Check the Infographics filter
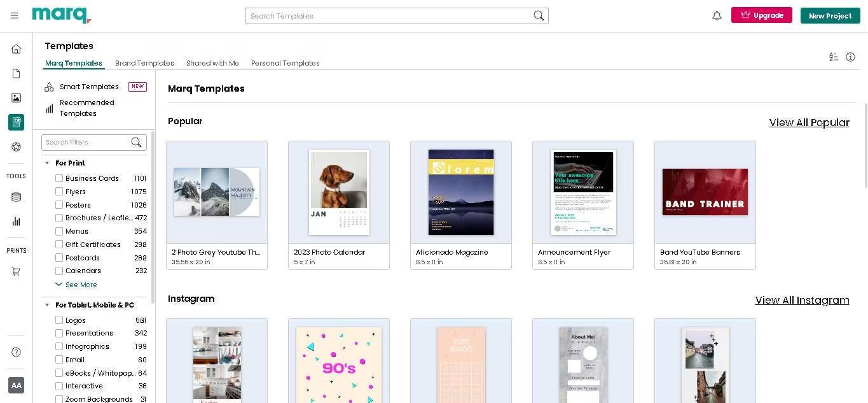This screenshot has width=868, height=403. (59, 346)
